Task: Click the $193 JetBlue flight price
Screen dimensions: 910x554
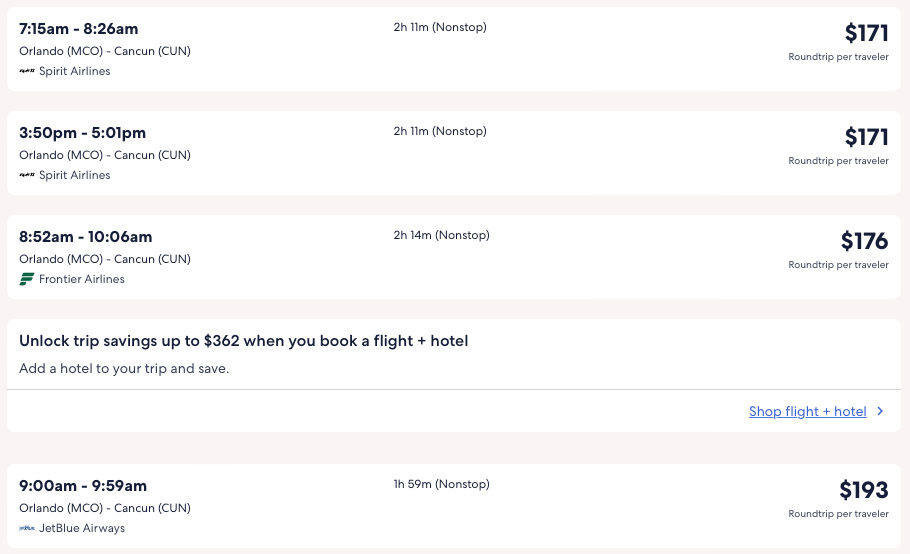Action: coord(863,490)
